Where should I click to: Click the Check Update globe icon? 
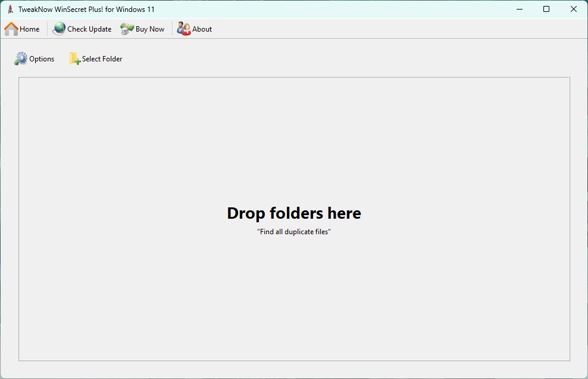(59, 29)
